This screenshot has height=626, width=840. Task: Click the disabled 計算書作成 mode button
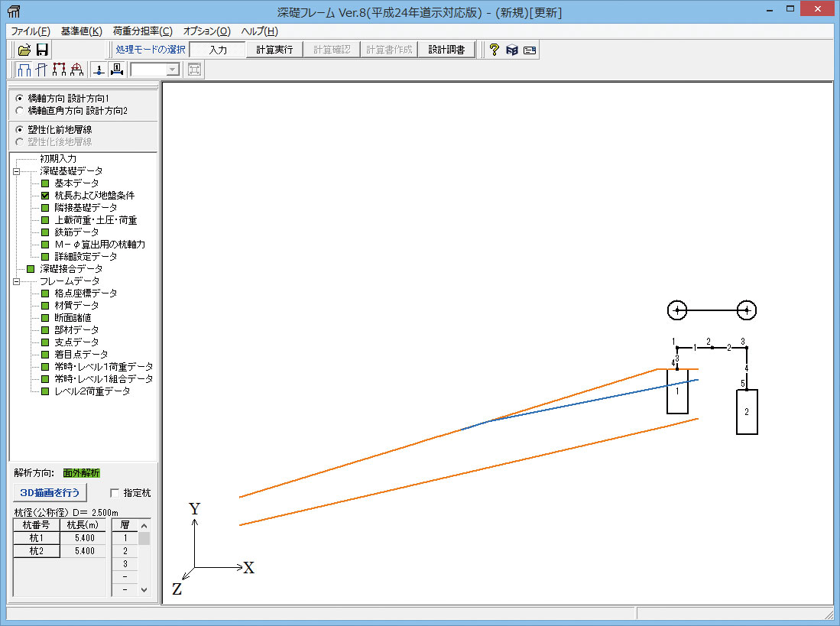point(390,50)
